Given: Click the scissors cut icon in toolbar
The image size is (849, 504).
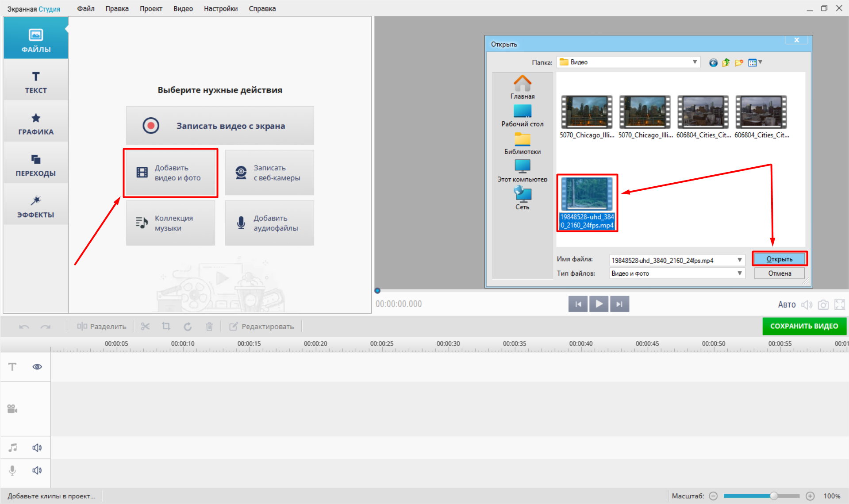Looking at the screenshot, I should tap(145, 327).
